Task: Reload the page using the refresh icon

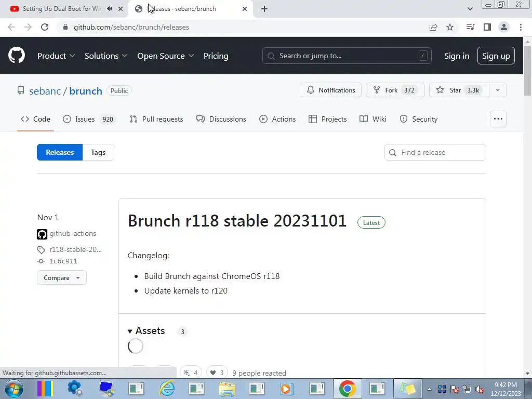Action: click(45, 27)
